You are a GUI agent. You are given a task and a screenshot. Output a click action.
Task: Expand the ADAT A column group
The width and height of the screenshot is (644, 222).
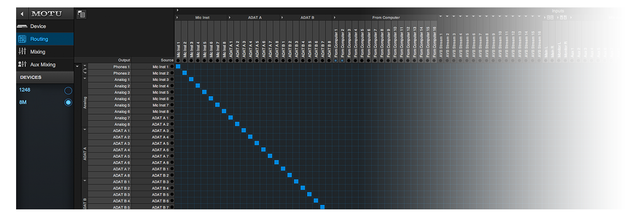click(x=229, y=17)
